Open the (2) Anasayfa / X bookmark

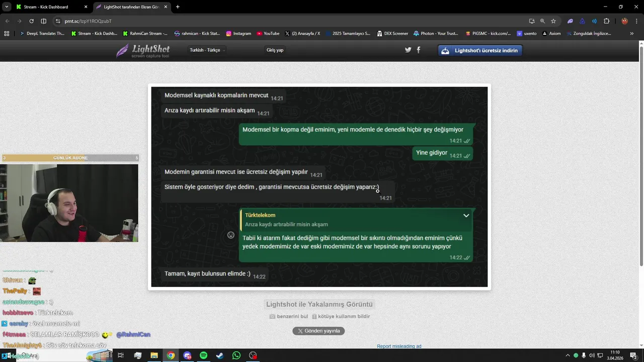(x=302, y=34)
